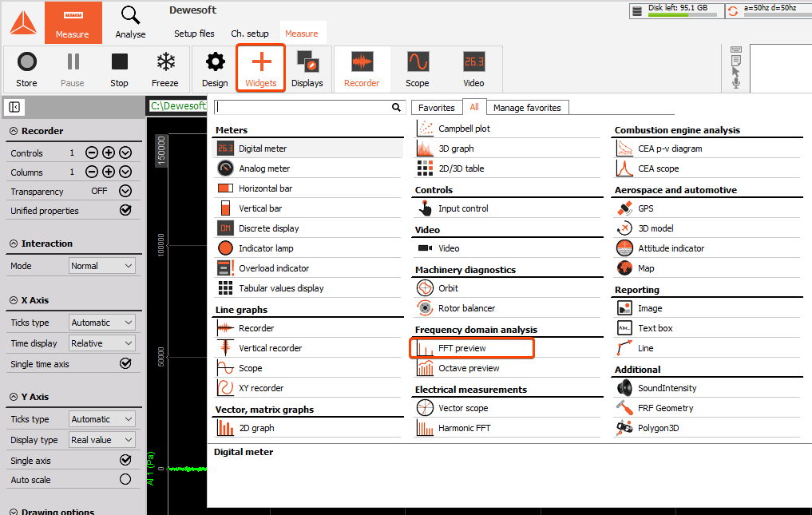Decrease the Columns count
The height and width of the screenshot is (515, 812).
click(92, 172)
